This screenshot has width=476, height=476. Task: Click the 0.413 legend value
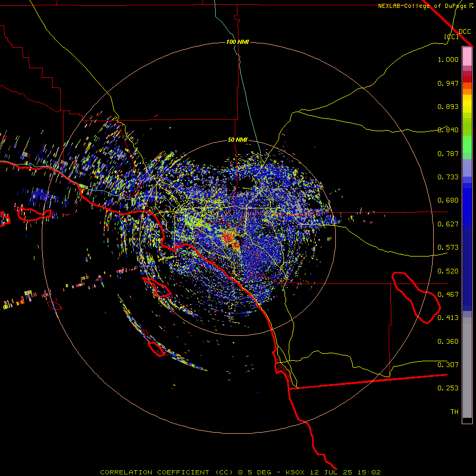click(448, 318)
